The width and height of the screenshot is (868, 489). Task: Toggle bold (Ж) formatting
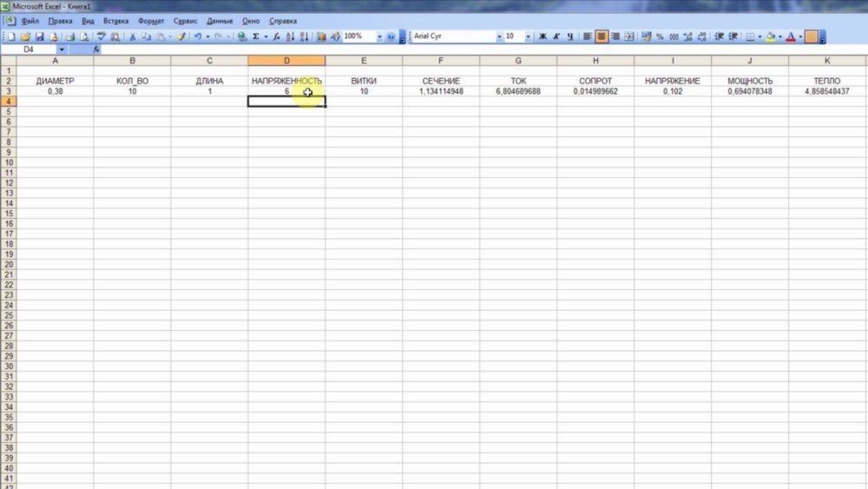coord(542,36)
